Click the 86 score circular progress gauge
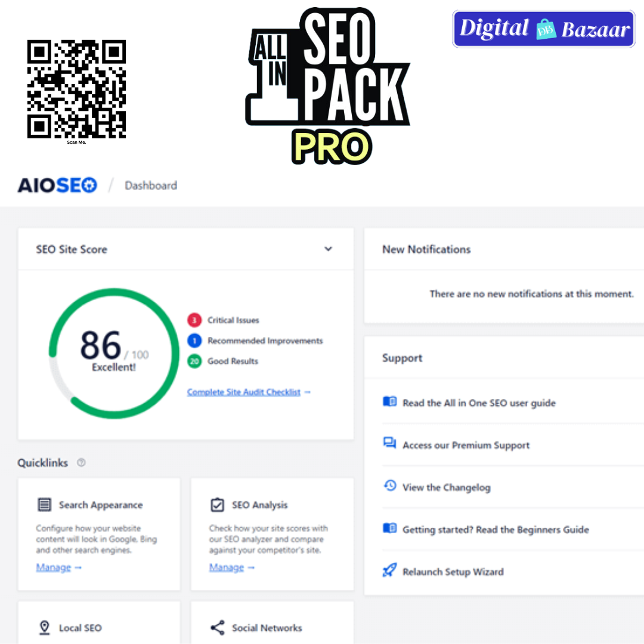The height and width of the screenshot is (644, 644). click(x=113, y=353)
